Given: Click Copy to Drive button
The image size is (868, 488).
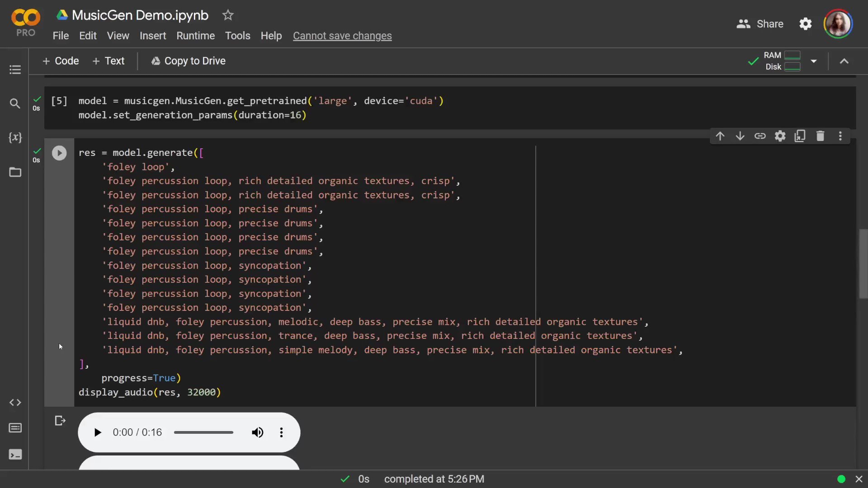Looking at the screenshot, I should [x=188, y=61].
